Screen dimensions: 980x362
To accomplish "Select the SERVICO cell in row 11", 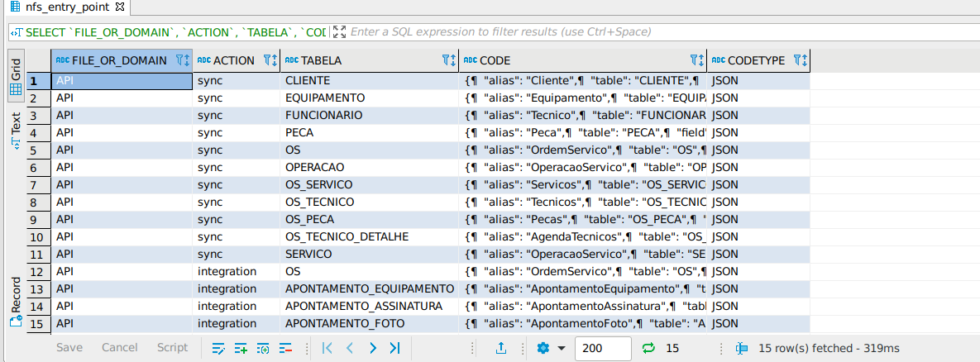I will coord(370,254).
